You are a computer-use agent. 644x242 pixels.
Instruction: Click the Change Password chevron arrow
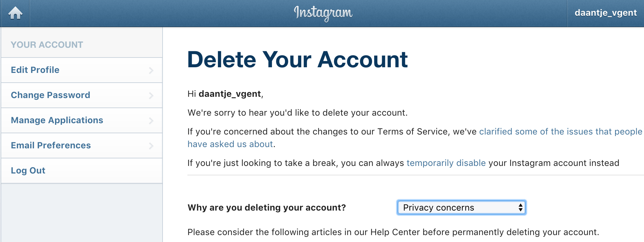(151, 96)
